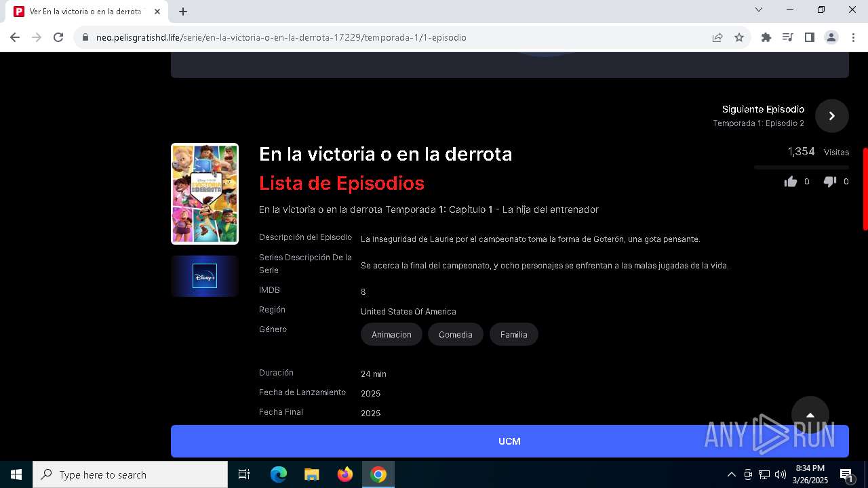Jump back to top with the arrow button

810,415
